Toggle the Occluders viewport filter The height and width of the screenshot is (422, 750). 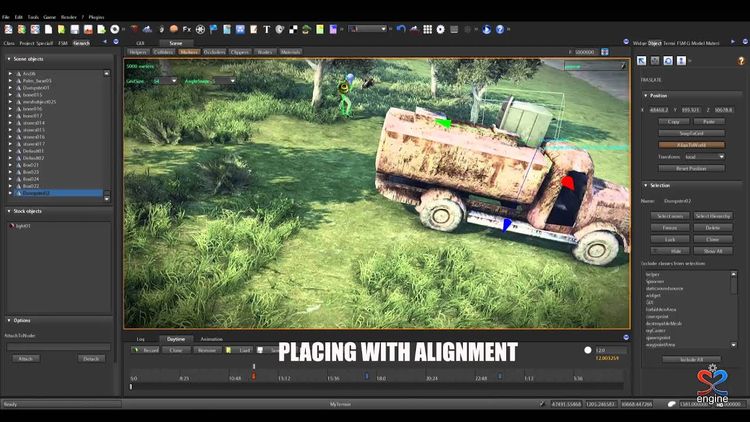coord(214,52)
